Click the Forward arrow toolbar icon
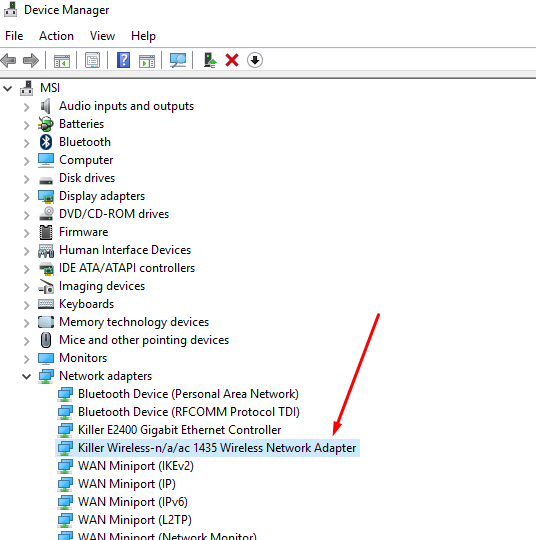Screen dimensions: 536x540 click(x=31, y=61)
